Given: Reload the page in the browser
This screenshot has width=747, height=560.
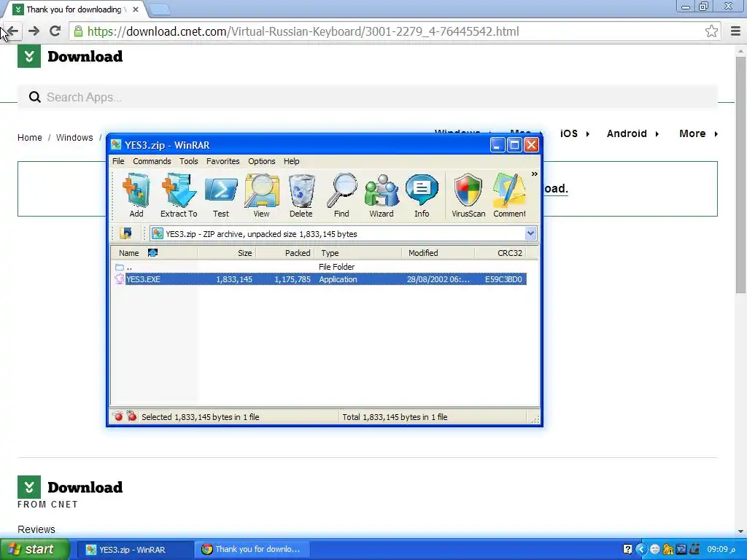Looking at the screenshot, I should point(55,31).
